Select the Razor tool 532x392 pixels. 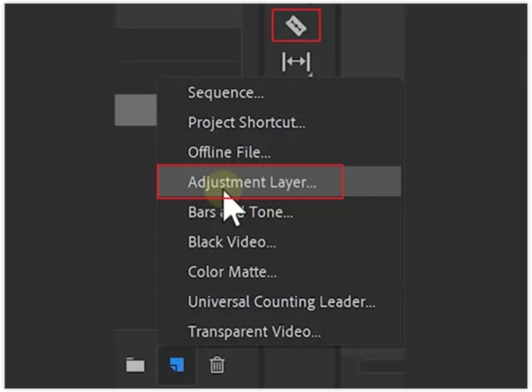pos(296,26)
